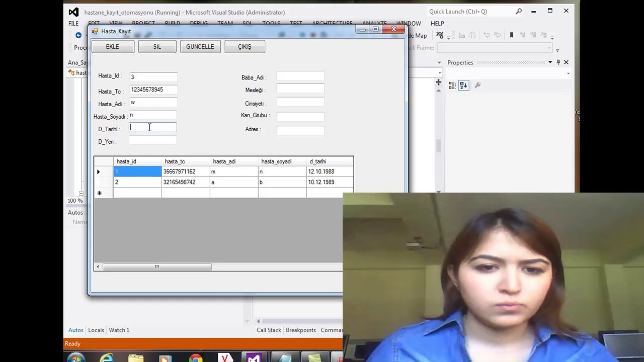Image resolution: width=644 pixels, height=362 pixels.
Task: Open the FILE menu in Visual Studio
Action: 73,23
